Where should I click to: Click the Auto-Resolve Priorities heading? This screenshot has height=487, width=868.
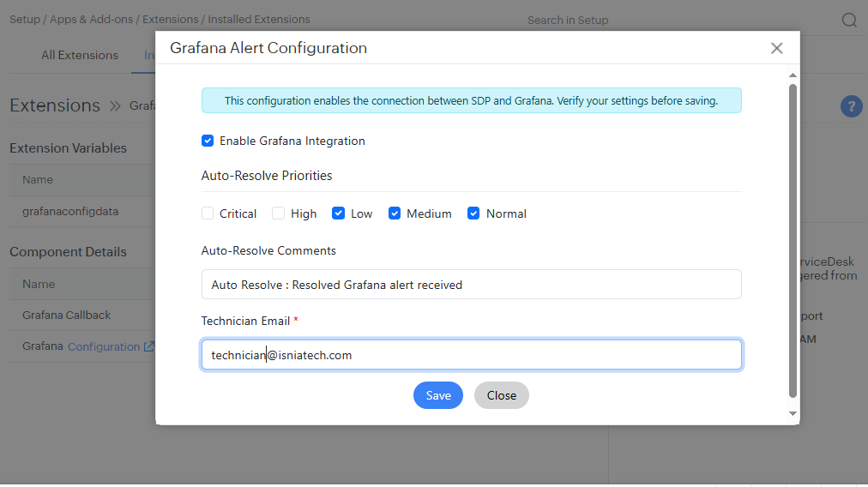[267, 176]
